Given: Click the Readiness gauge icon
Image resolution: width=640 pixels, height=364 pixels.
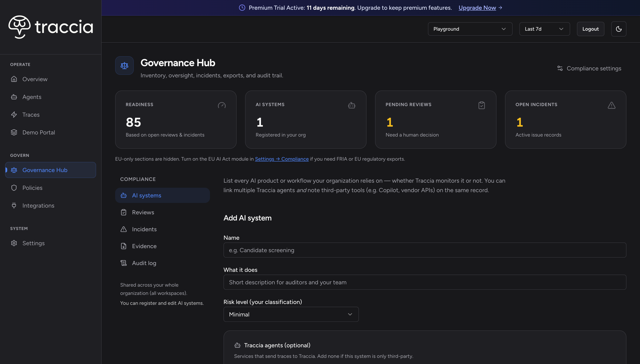Looking at the screenshot, I should (x=222, y=105).
